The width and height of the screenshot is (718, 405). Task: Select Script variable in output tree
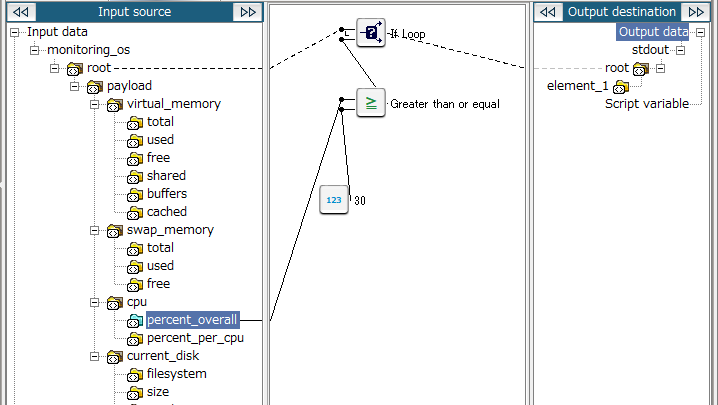[647, 104]
